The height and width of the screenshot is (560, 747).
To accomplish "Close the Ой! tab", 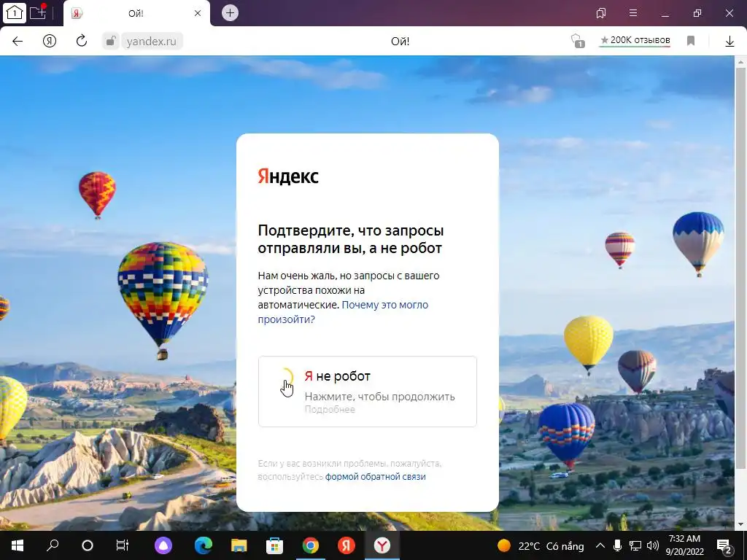I will (198, 13).
